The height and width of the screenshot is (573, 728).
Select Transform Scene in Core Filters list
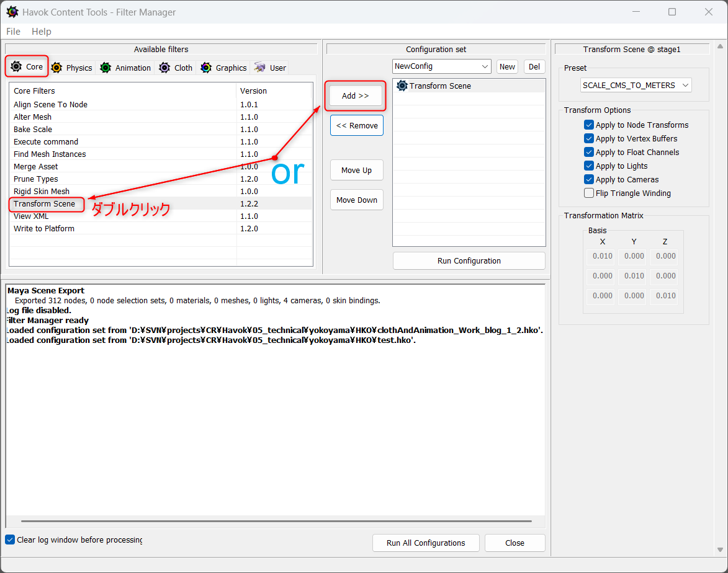point(161,203)
